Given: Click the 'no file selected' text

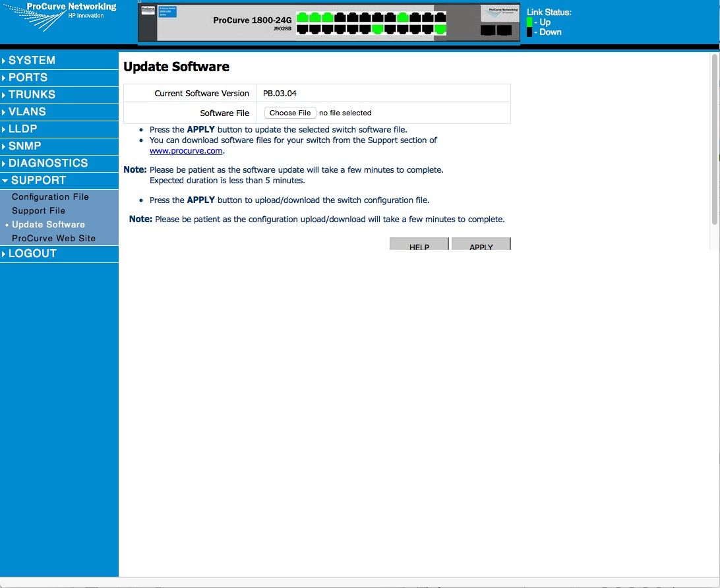Looking at the screenshot, I should 345,113.
